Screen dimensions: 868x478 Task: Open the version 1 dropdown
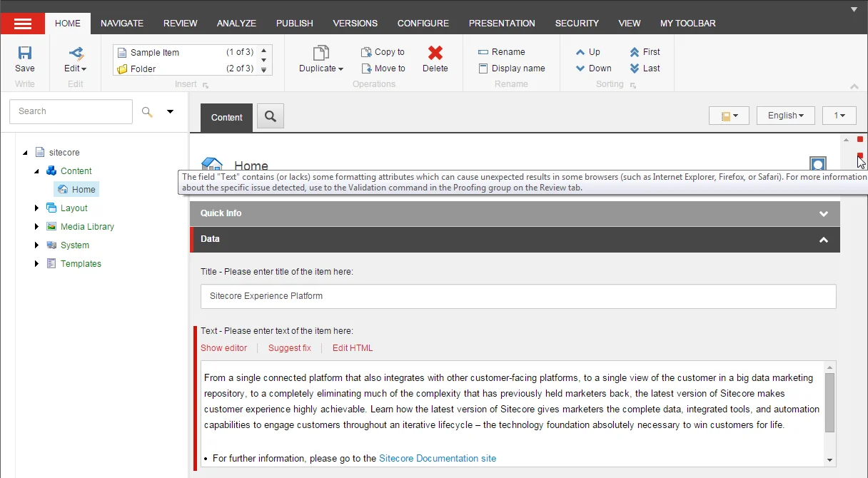click(839, 116)
